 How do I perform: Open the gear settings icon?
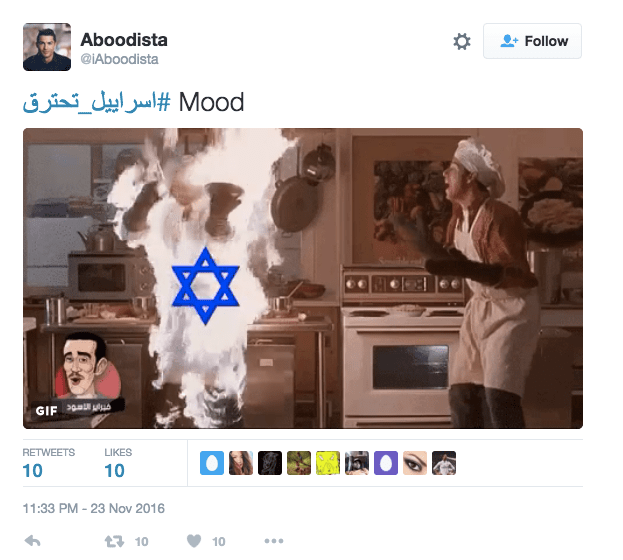pos(462,41)
